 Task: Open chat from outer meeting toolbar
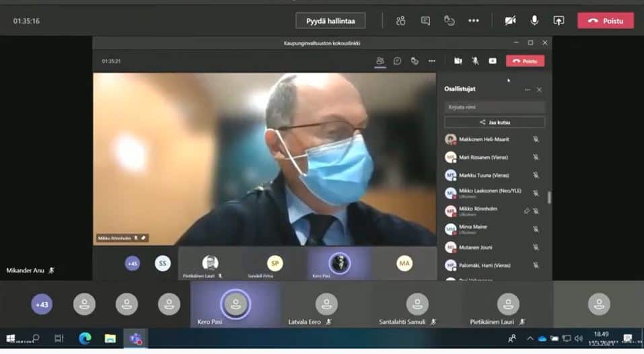tap(425, 21)
